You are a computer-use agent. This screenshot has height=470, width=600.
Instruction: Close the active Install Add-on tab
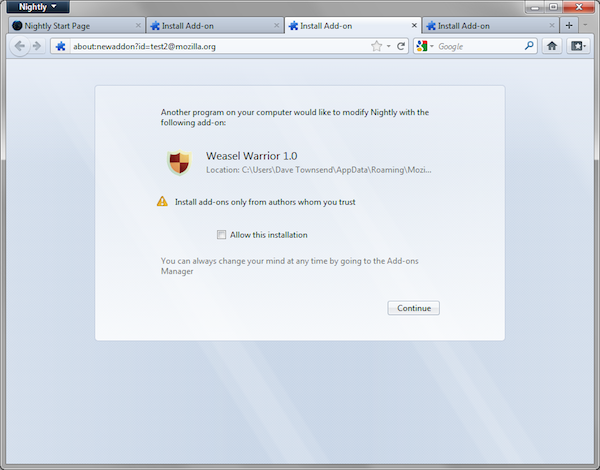[x=414, y=25]
